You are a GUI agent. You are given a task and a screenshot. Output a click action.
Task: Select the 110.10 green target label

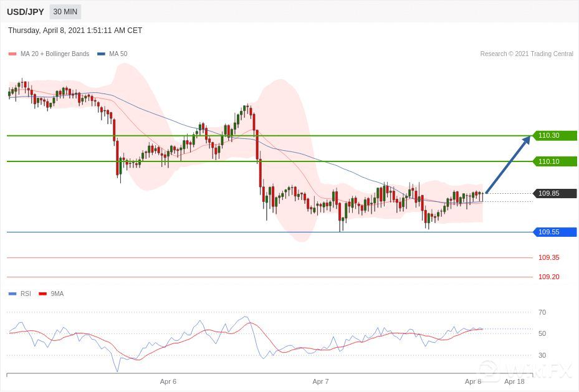coord(554,161)
